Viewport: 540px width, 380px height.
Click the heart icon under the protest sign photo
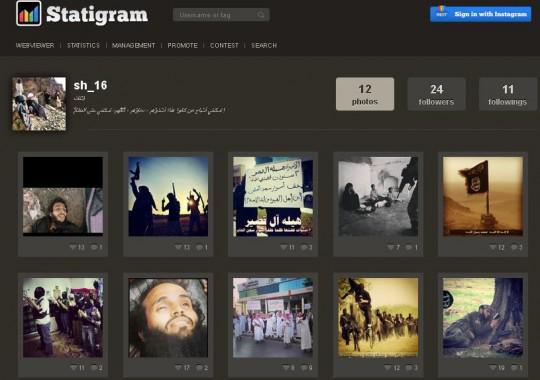pos(283,247)
